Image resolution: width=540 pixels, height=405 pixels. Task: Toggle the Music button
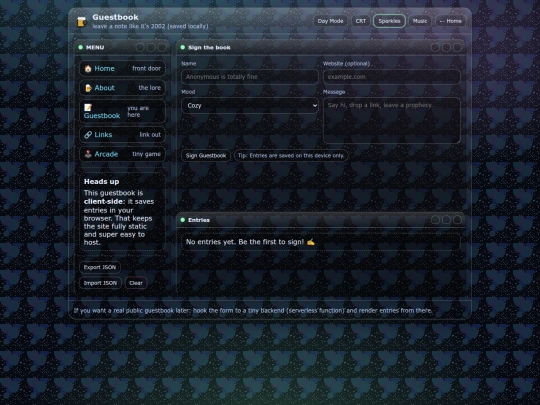tap(420, 21)
